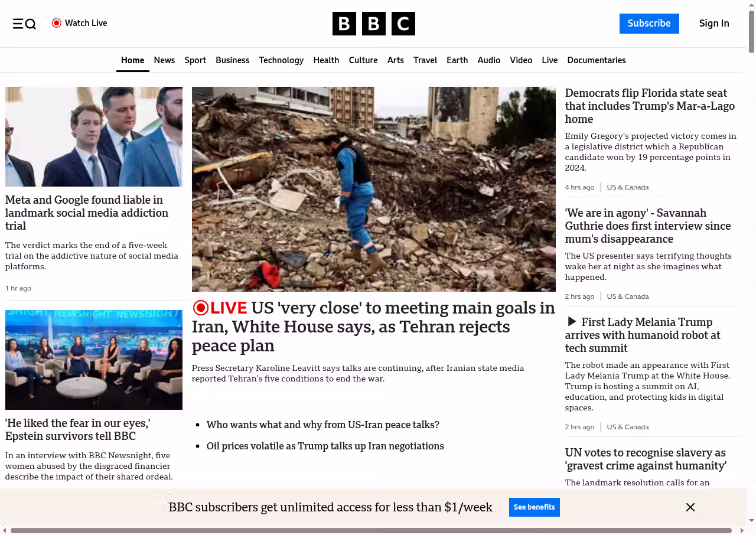
Task: Open Democrats flip Florida state seat article
Action: (650, 106)
